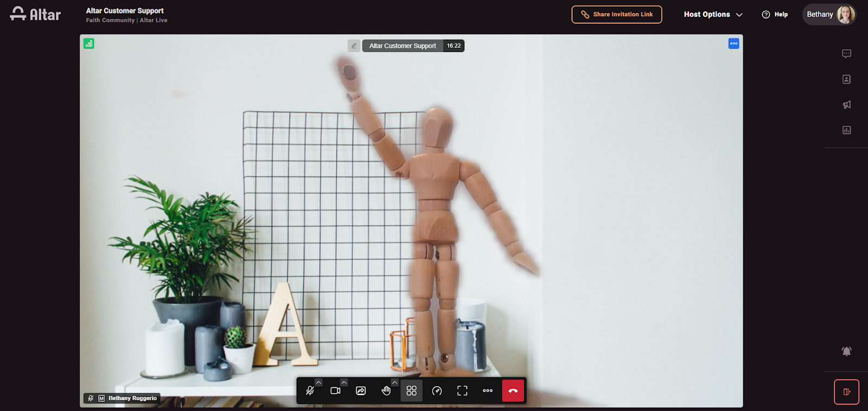Click the 16:22 call timer
The height and width of the screenshot is (411, 868).
454,46
